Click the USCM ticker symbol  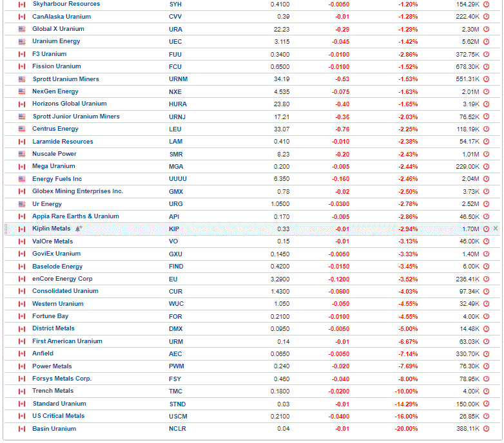click(x=178, y=417)
